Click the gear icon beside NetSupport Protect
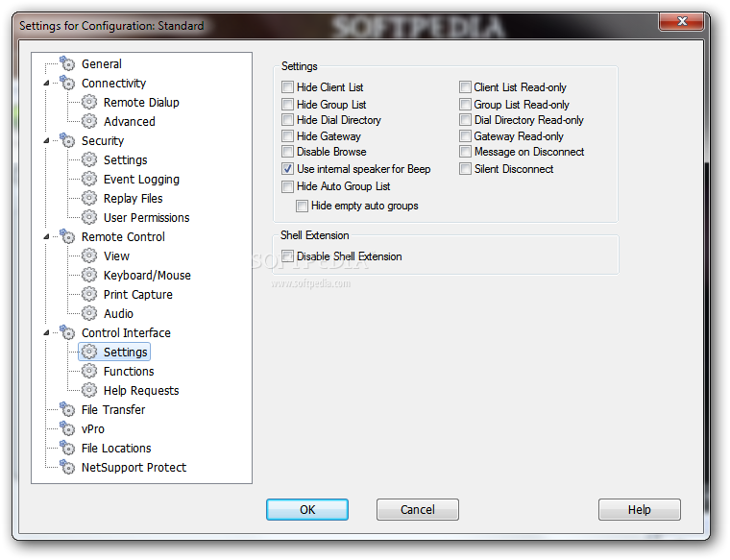This screenshot has width=730, height=560. pyautogui.click(x=67, y=467)
